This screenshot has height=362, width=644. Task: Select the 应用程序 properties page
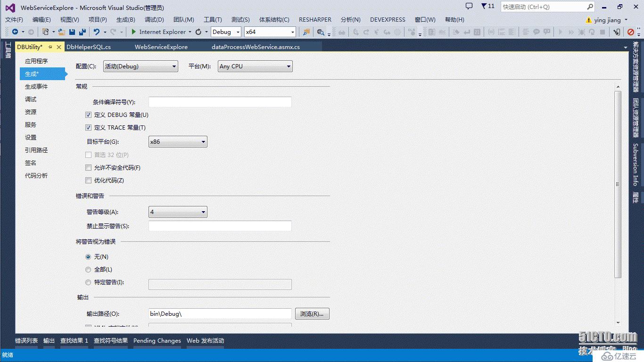[x=36, y=61]
